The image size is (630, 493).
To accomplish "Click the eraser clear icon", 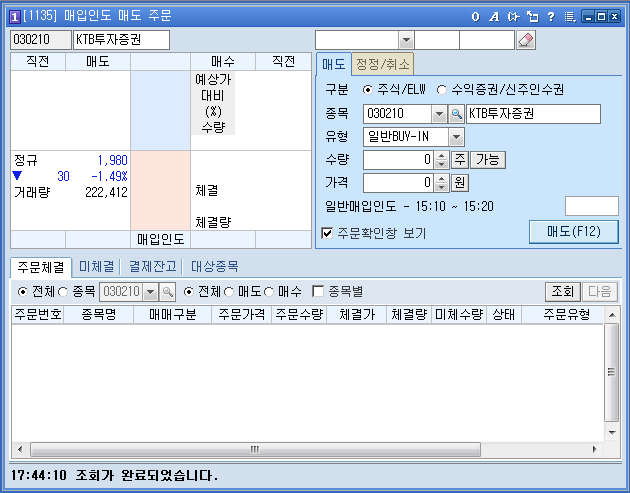I will 527,40.
